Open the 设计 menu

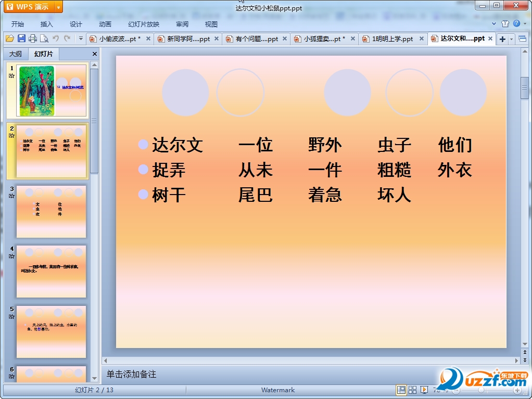click(x=75, y=24)
